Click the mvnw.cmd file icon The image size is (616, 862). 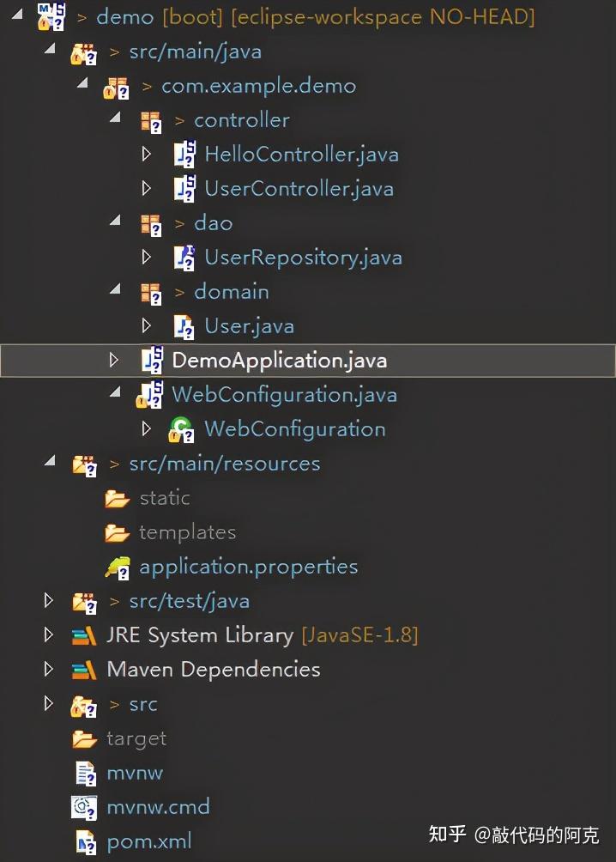coord(84,808)
